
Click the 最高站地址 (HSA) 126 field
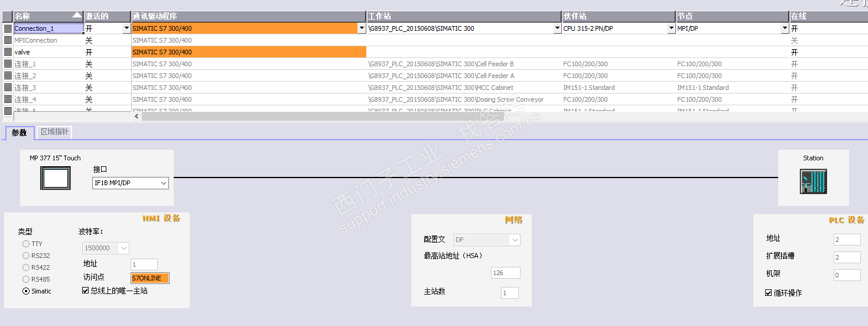(506, 273)
